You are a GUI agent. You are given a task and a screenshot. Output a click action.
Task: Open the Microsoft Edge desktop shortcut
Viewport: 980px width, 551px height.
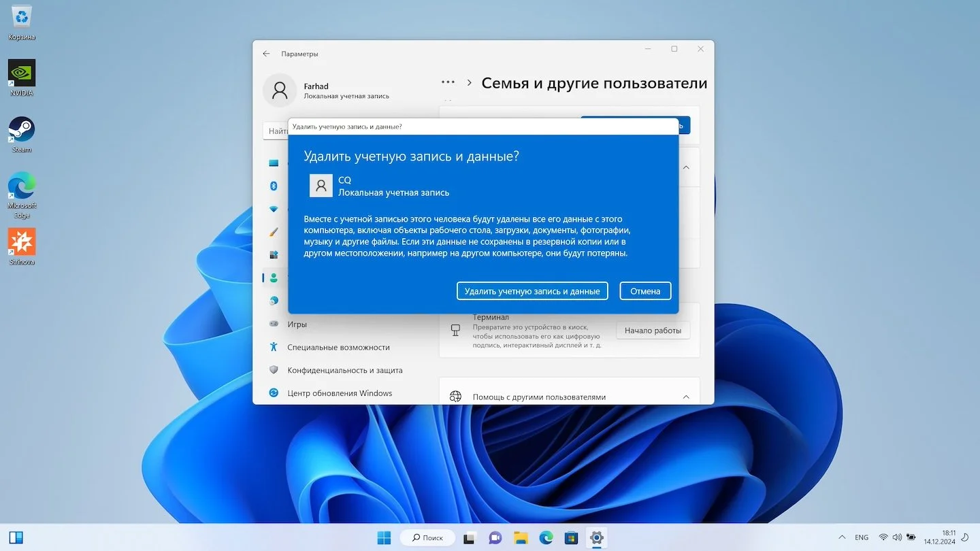pyautogui.click(x=22, y=195)
